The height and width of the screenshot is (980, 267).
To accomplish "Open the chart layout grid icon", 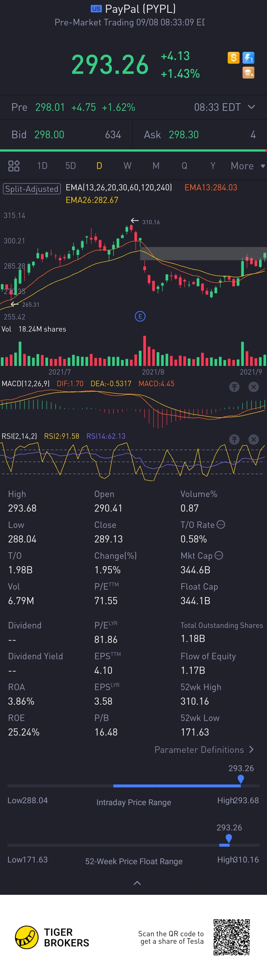I will tap(14, 166).
